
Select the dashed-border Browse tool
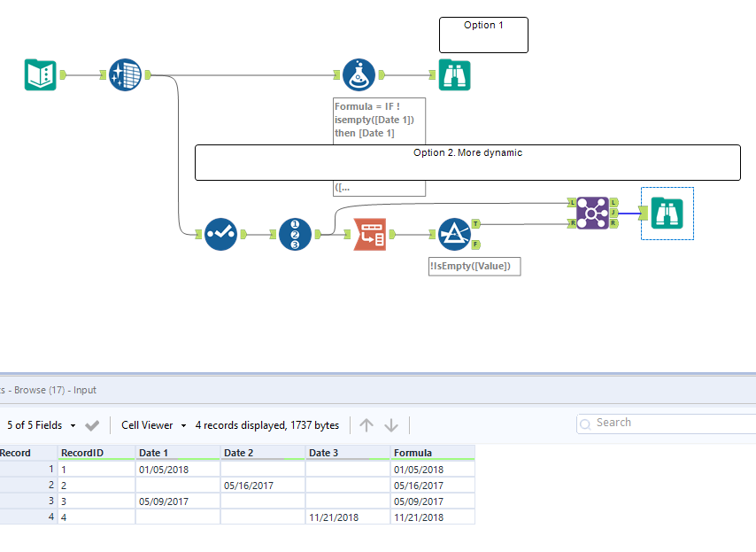coord(667,213)
